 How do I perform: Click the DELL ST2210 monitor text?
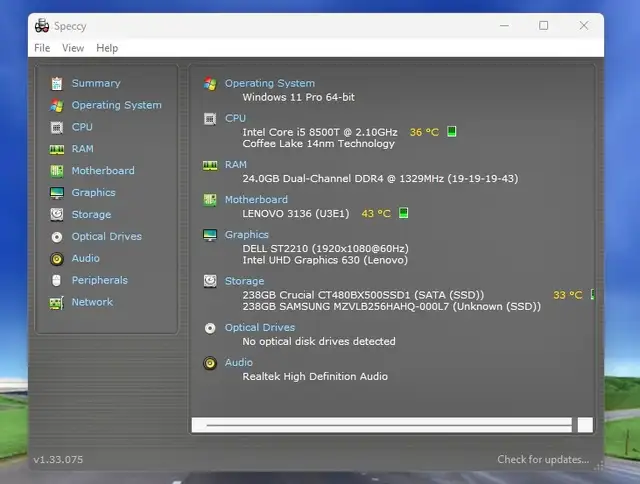click(325, 249)
